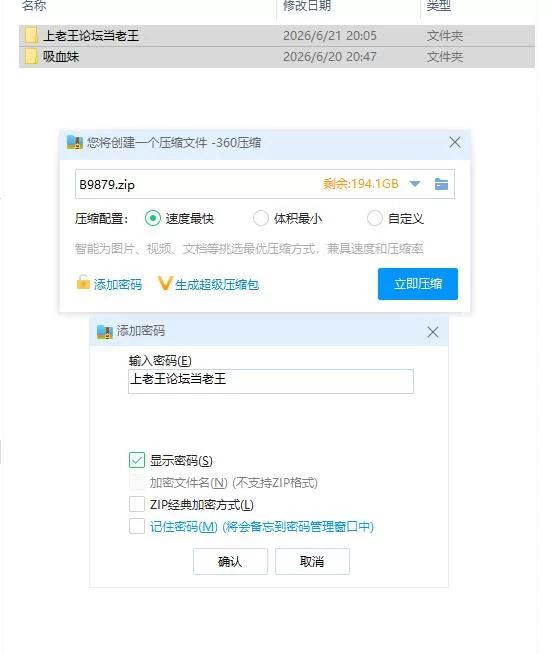Click the archive icon in the 添加密码 dialog title
This screenshot has height=654, width=552.
(x=105, y=332)
